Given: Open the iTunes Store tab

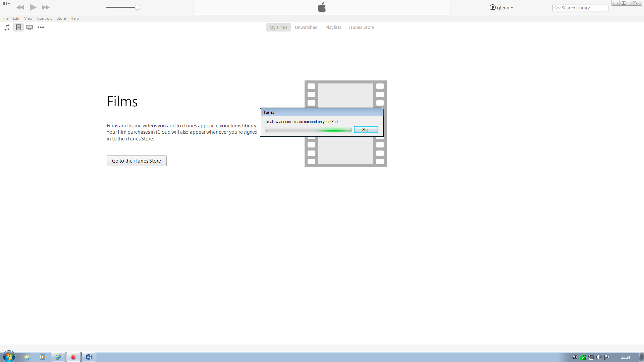Looking at the screenshot, I should click(x=361, y=27).
